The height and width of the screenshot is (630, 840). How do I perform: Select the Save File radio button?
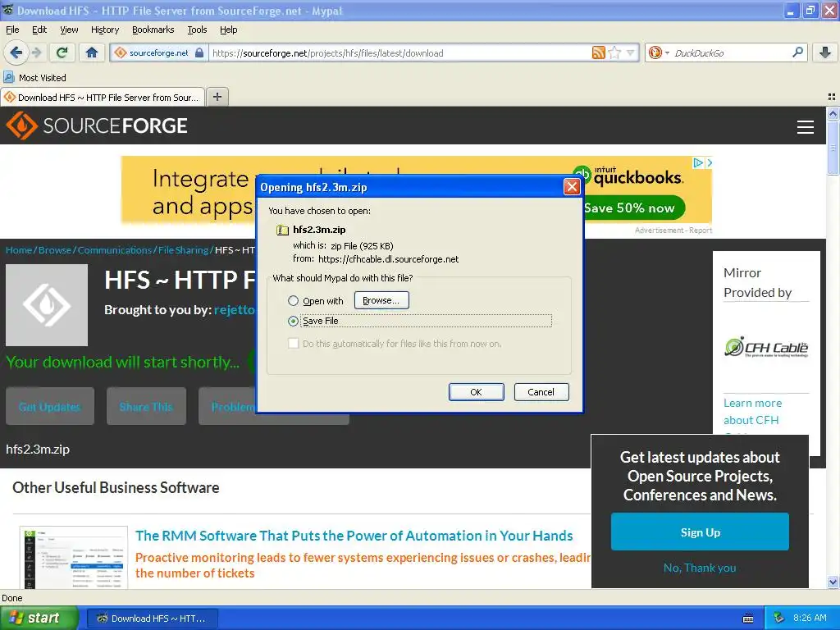(x=293, y=321)
